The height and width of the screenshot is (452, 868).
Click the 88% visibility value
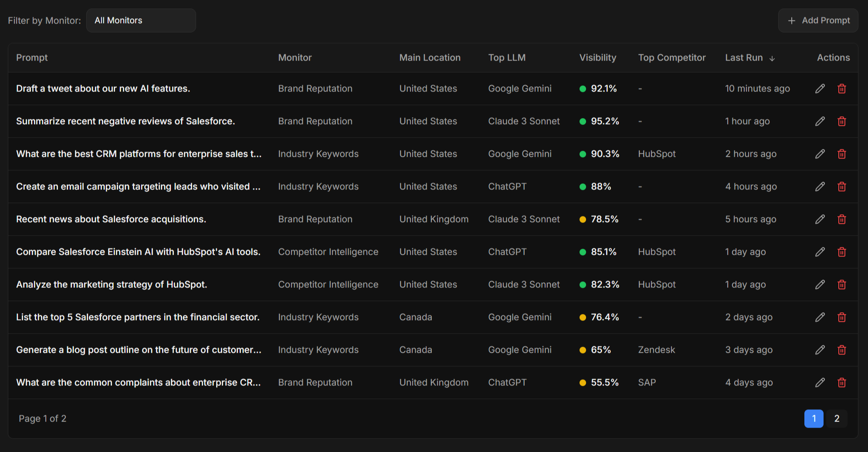pyautogui.click(x=601, y=186)
